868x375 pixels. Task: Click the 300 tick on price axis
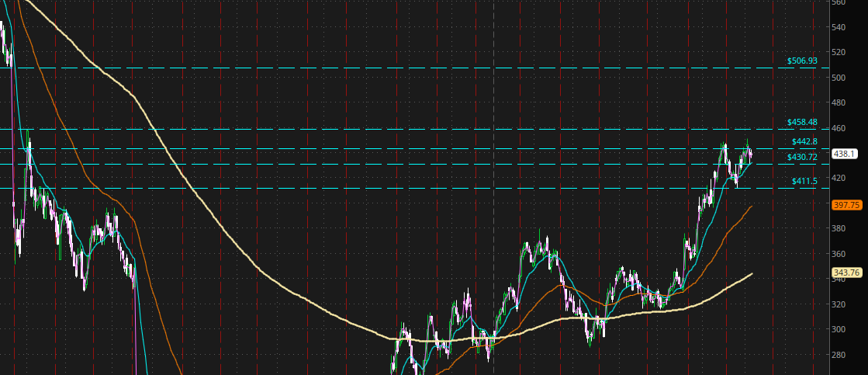[x=839, y=329]
